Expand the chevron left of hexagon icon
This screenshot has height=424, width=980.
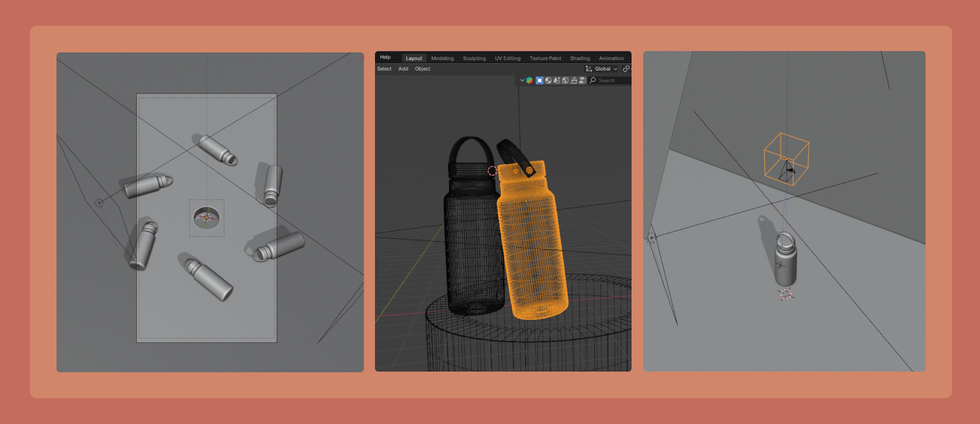tap(522, 80)
